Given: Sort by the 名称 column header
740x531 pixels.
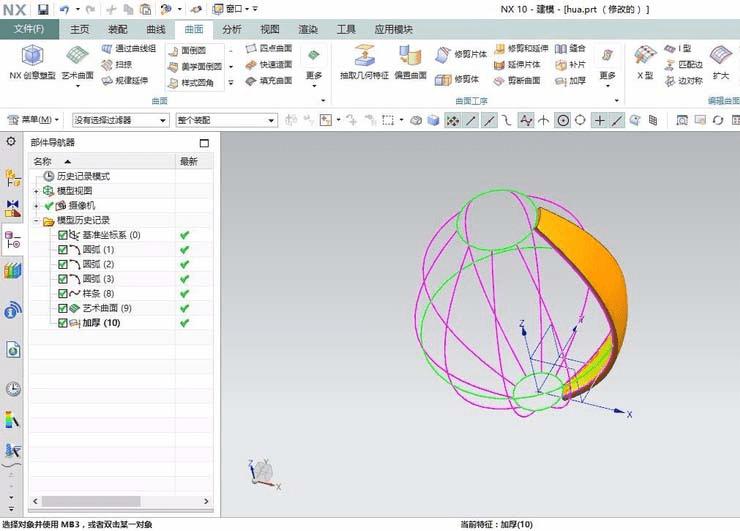Looking at the screenshot, I should coord(102,161).
